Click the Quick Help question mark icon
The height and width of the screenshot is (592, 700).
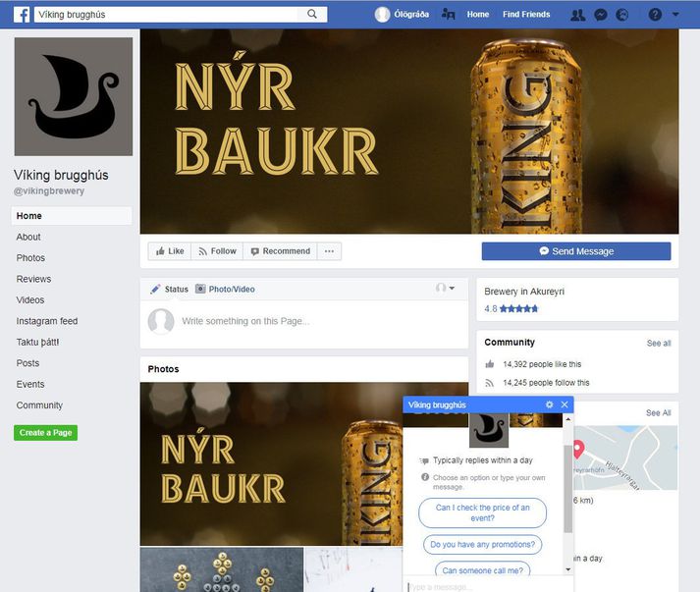(x=655, y=15)
